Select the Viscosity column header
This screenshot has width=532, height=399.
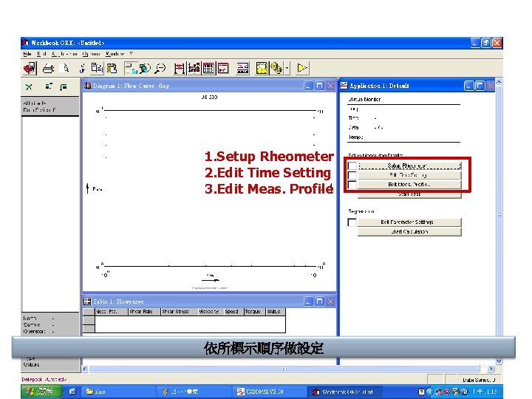pyautogui.click(x=211, y=312)
